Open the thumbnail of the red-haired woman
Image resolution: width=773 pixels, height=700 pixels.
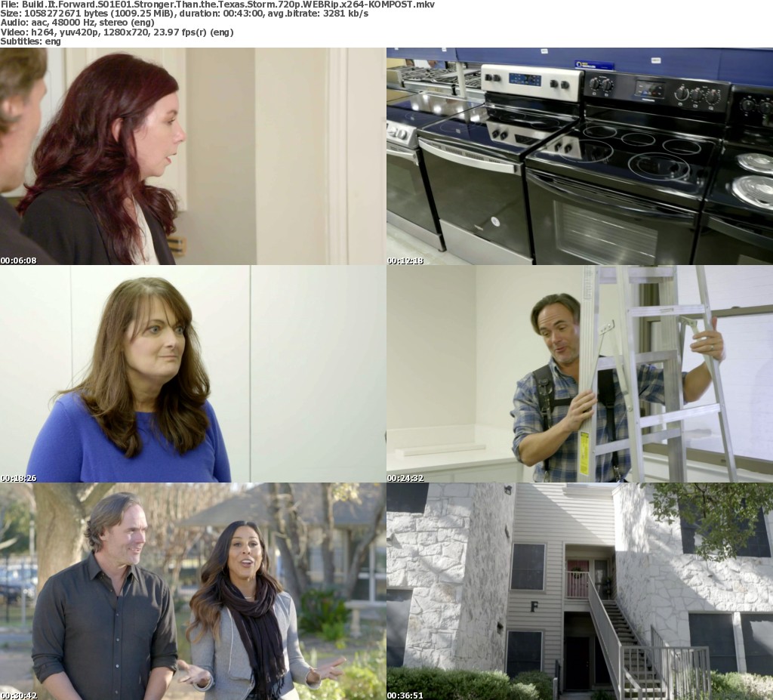pyautogui.click(x=192, y=156)
